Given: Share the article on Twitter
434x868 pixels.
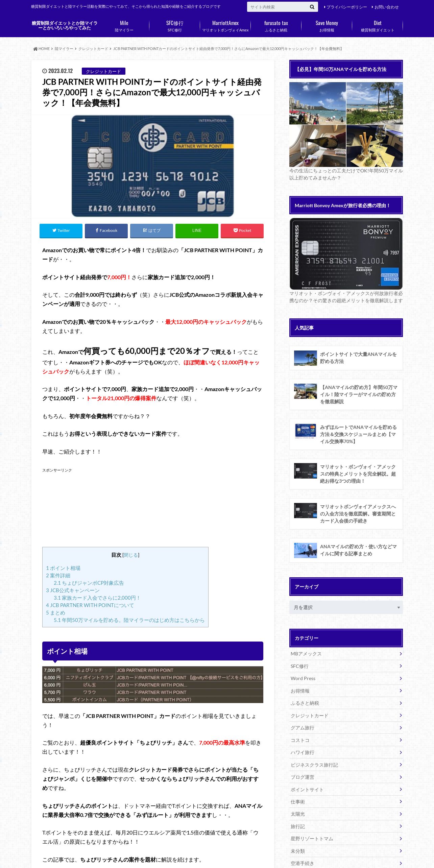Looking at the screenshot, I should [61, 231].
